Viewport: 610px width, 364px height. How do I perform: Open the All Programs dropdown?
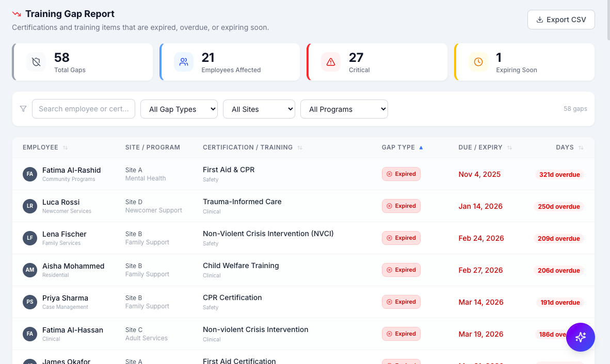pos(344,109)
